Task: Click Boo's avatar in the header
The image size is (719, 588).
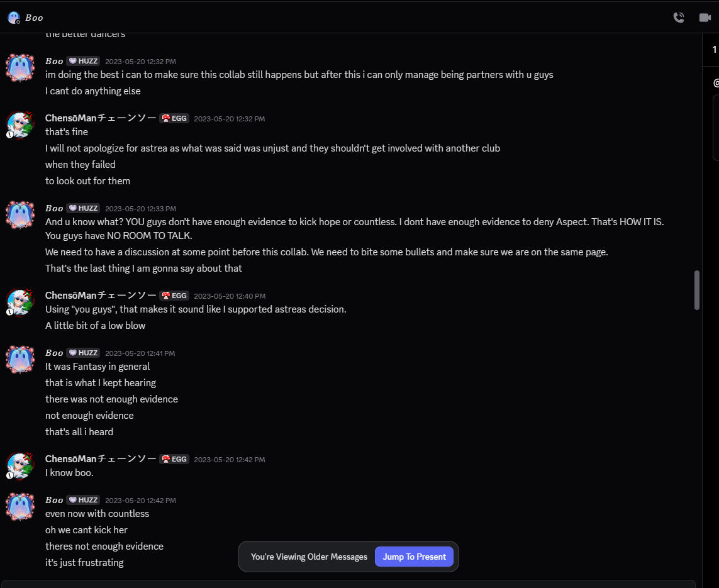Action: pos(14,18)
